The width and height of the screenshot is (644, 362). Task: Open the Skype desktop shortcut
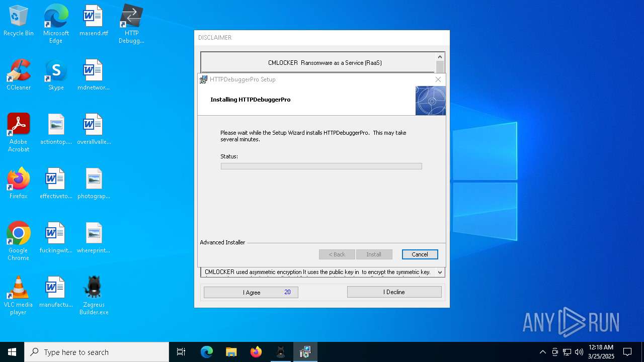coord(56,75)
